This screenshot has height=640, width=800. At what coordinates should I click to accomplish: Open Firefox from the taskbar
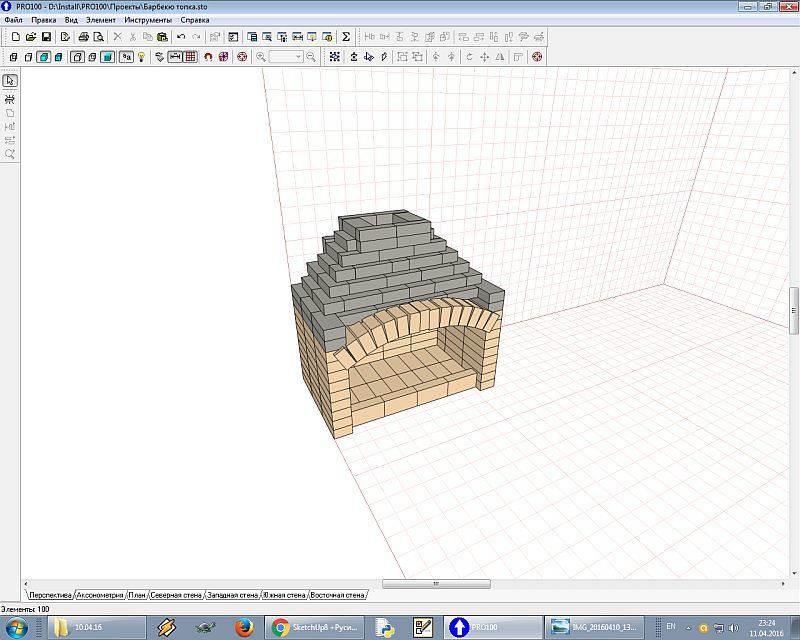[x=243, y=627]
